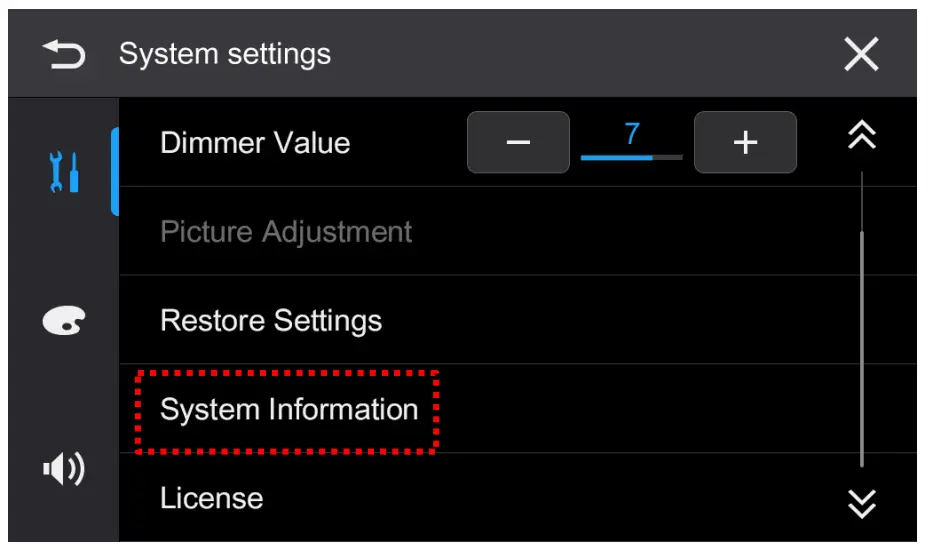Select Restore Settings from the list

pos(271,321)
